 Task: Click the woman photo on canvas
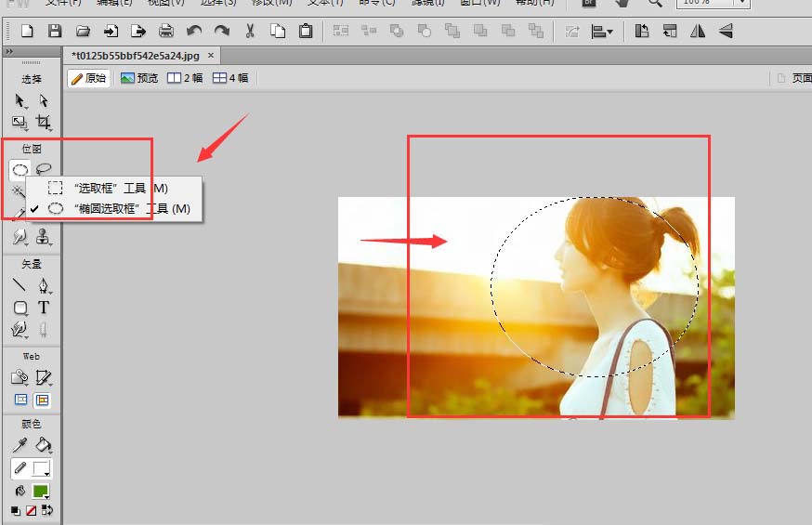pyautogui.click(x=536, y=308)
